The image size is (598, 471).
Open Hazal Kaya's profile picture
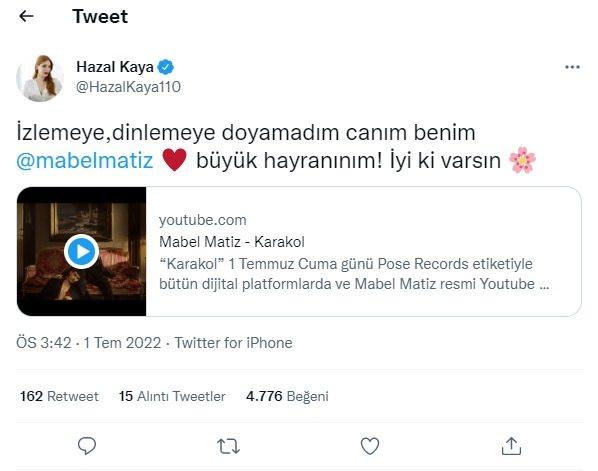coord(40,78)
